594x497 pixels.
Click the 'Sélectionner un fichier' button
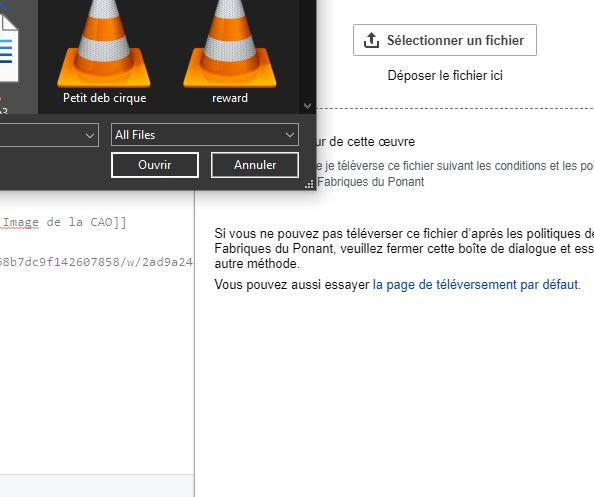coord(445,40)
